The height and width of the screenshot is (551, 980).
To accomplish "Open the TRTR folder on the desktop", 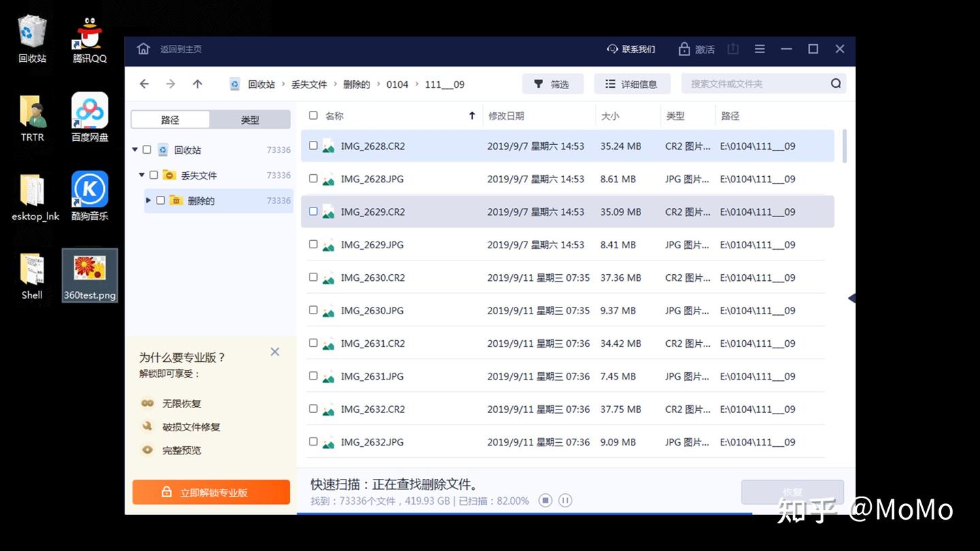I will pyautogui.click(x=32, y=118).
